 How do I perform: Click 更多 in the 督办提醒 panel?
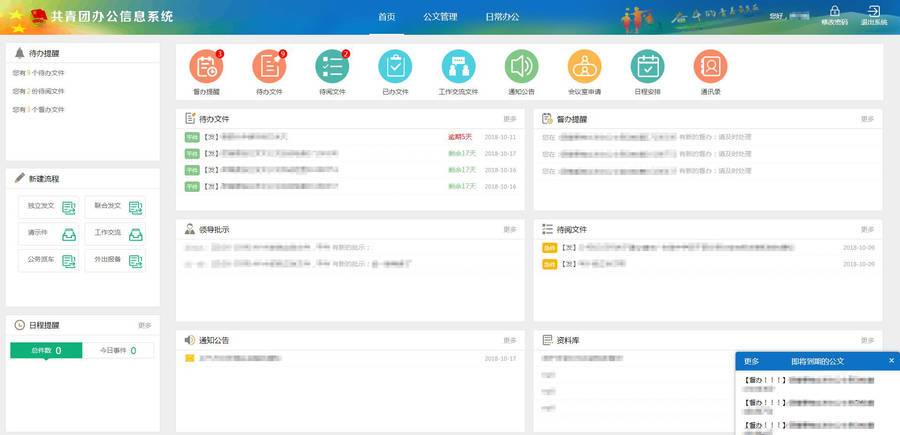coord(867,119)
